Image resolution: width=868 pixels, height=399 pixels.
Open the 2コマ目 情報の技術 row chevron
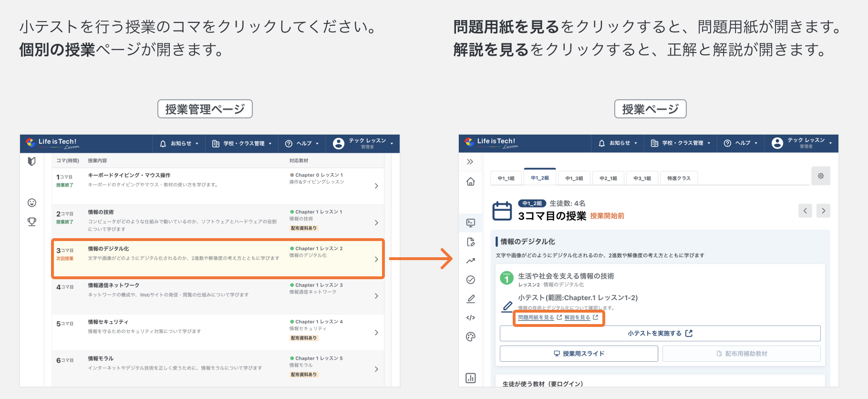pyautogui.click(x=376, y=223)
